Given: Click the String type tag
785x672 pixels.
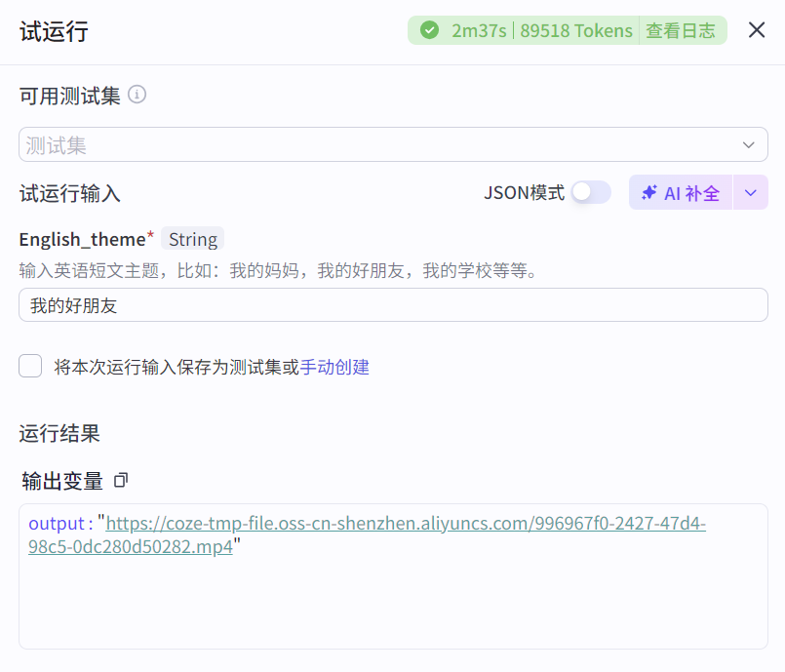Looking at the screenshot, I should pos(192,239).
